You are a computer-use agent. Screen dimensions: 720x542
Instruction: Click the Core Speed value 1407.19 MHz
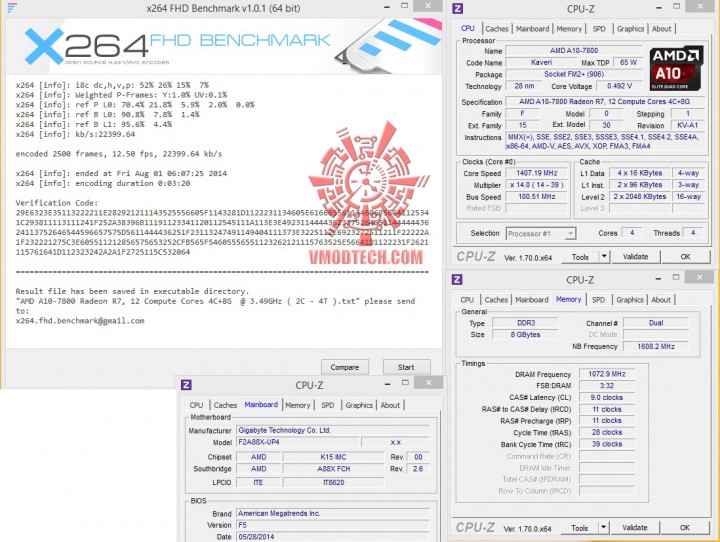click(x=536, y=173)
